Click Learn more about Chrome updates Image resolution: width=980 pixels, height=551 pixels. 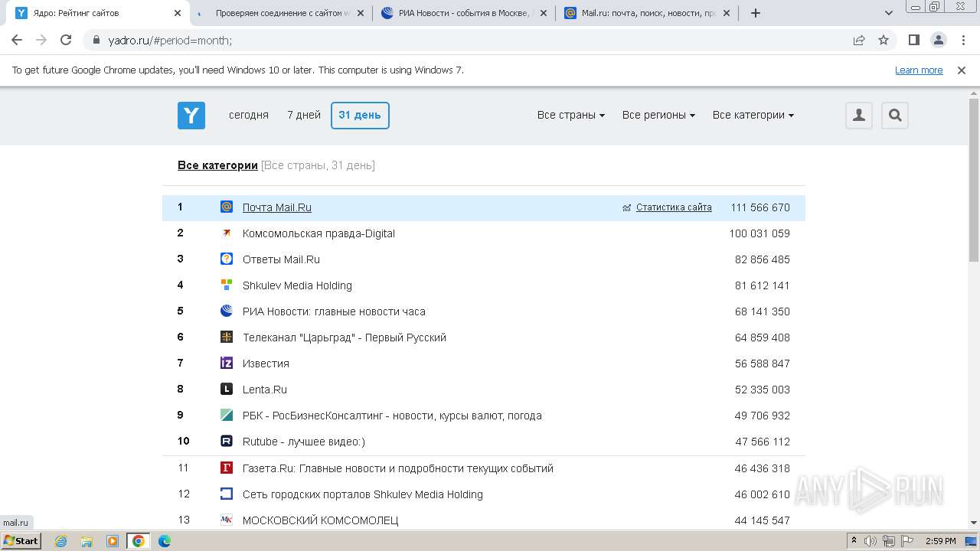[x=919, y=70]
